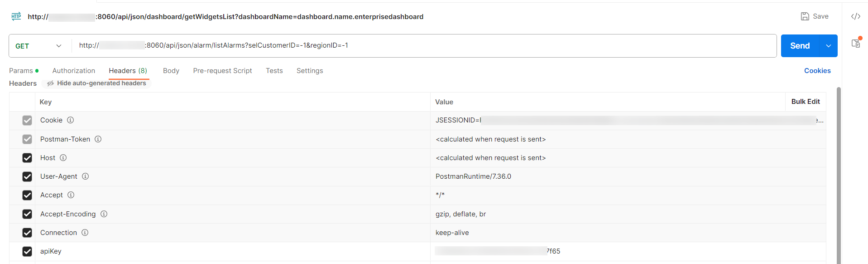Image resolution: width=868 pixels, height=264 pixels.
Task: Click the Send button
Action: click(800, 46)
